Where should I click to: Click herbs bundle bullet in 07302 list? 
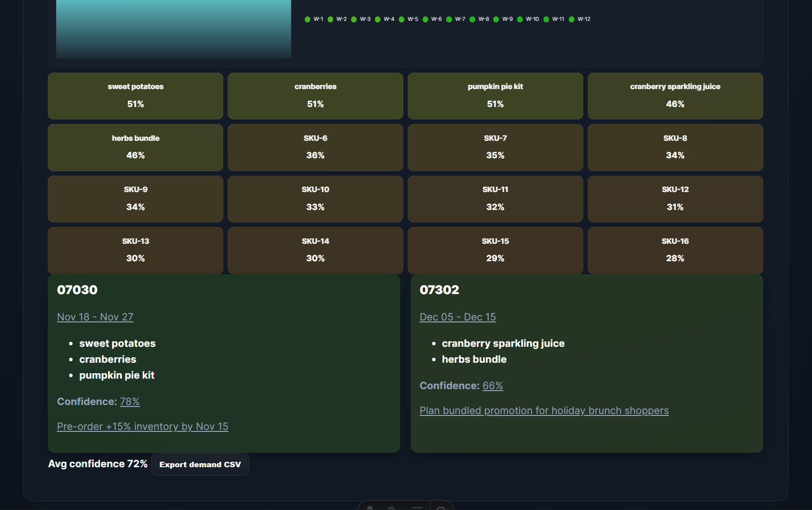(x=474, y=359)
